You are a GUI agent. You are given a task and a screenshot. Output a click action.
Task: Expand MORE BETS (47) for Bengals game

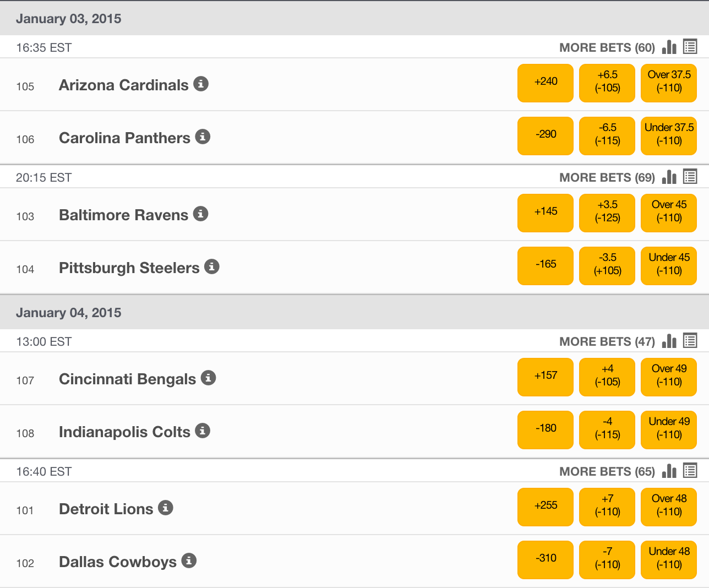coord(607,342)
